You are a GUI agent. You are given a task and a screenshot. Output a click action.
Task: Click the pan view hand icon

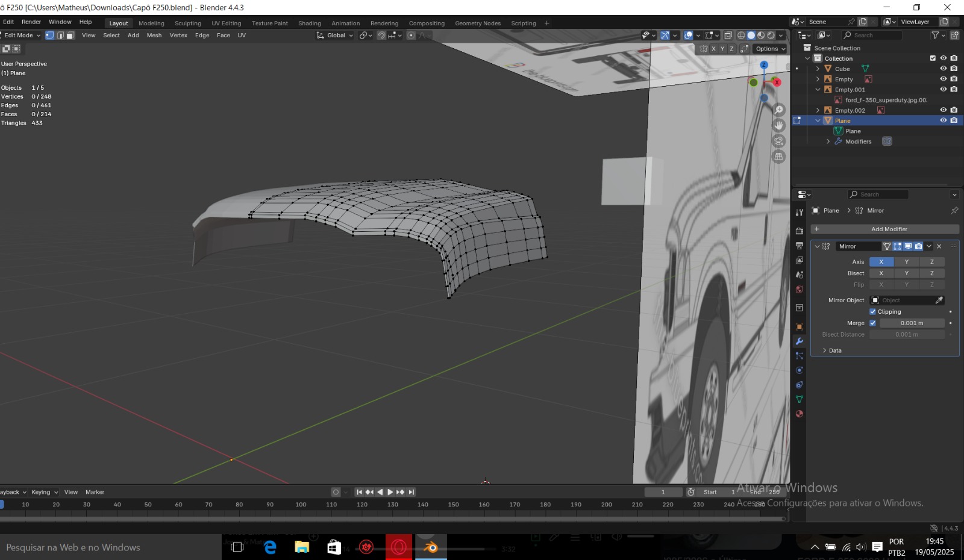[x=779, y=125]
